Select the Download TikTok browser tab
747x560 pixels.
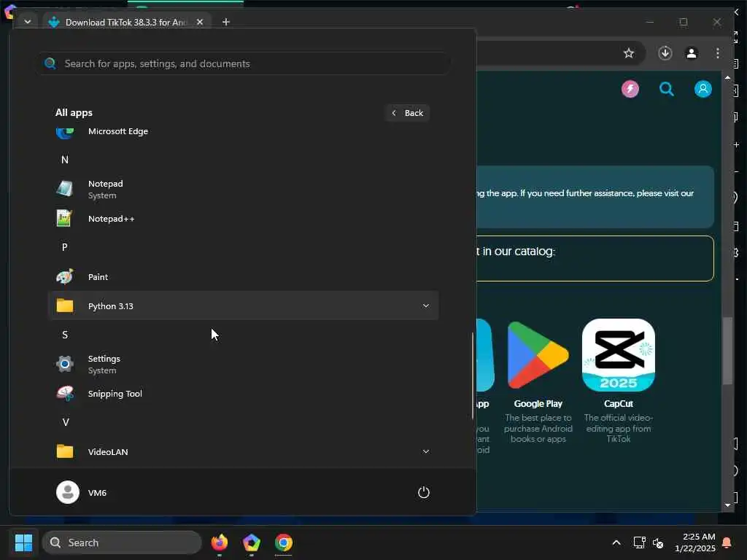point(126,22)
